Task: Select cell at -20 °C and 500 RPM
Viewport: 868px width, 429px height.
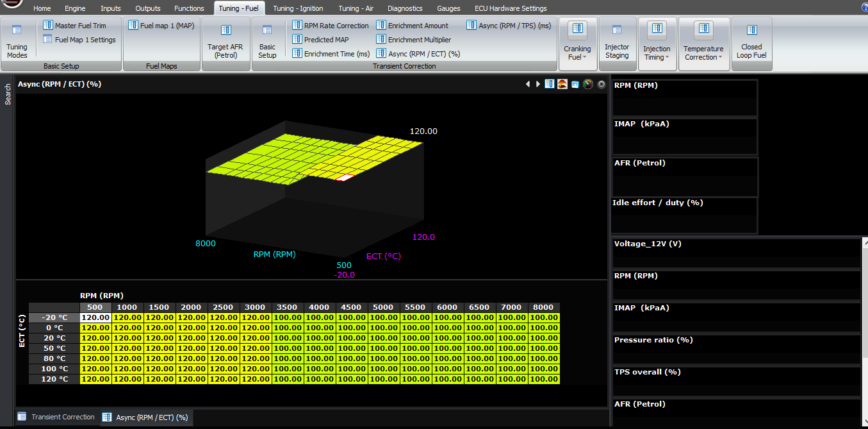Action: [x=95, y=317]
